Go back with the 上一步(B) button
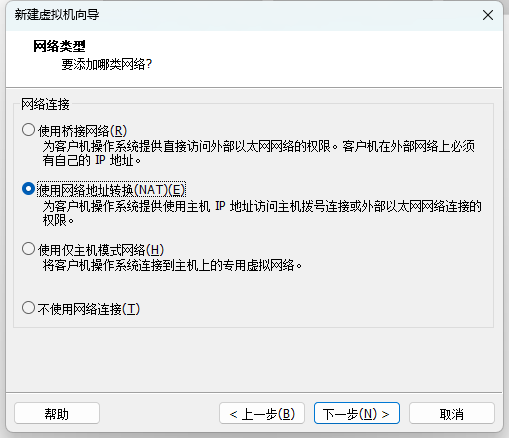This screenshot has height=438, width=509. pyautogui.click(x=262, y=413)
